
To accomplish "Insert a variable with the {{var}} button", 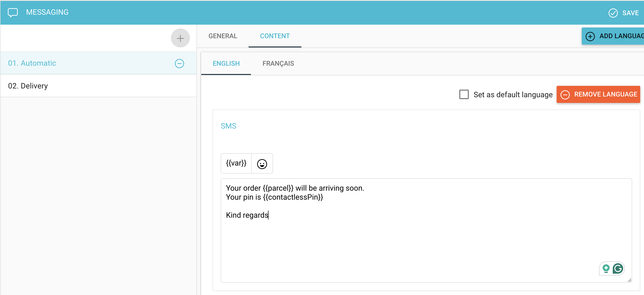I will coord(236,163).
